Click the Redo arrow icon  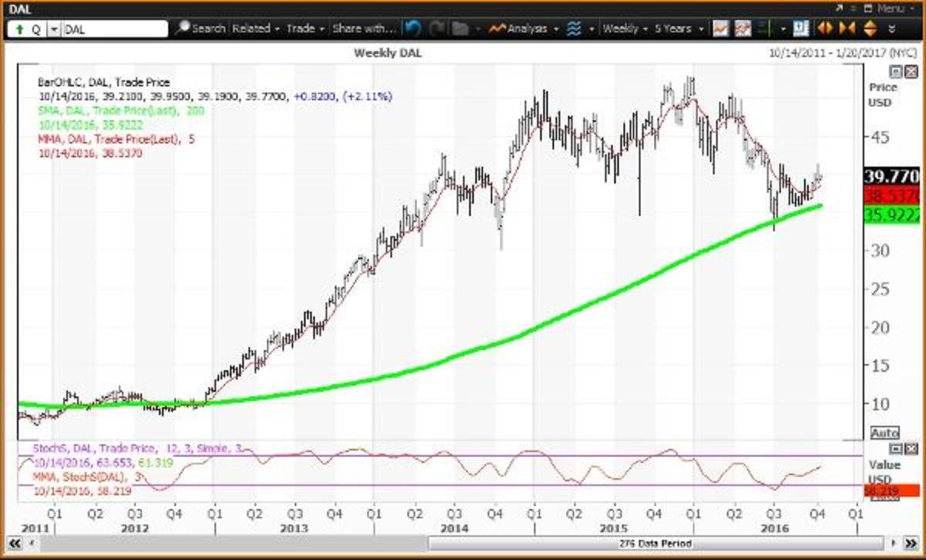(436, 29)
